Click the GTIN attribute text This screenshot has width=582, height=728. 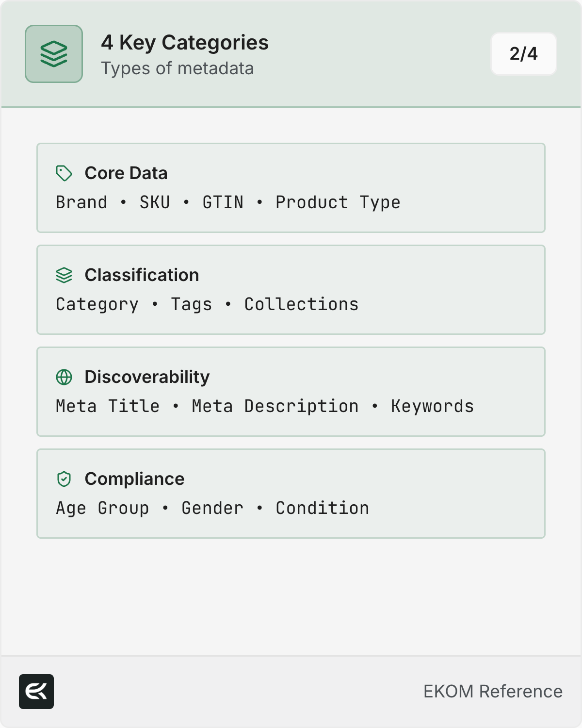(x=223, y=202)
